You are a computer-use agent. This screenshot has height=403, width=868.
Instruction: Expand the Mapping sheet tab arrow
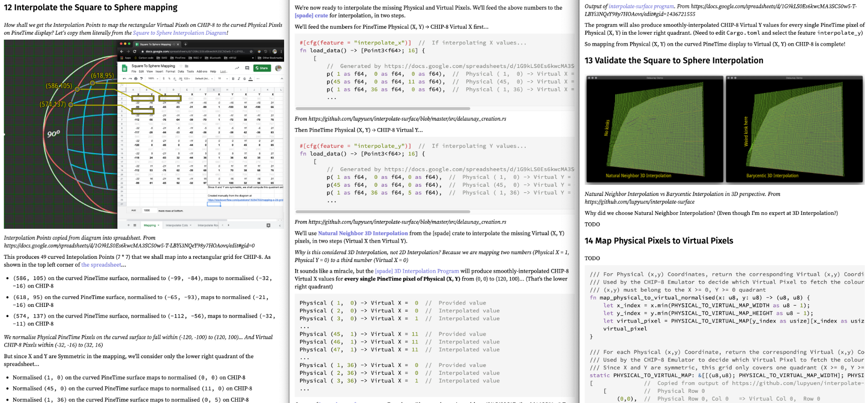pos(158,226)
